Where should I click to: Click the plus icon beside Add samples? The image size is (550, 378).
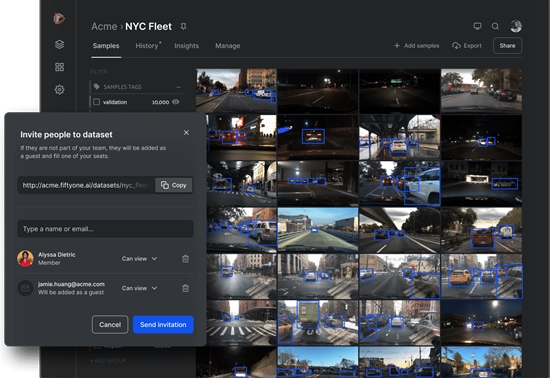[397, 46]
